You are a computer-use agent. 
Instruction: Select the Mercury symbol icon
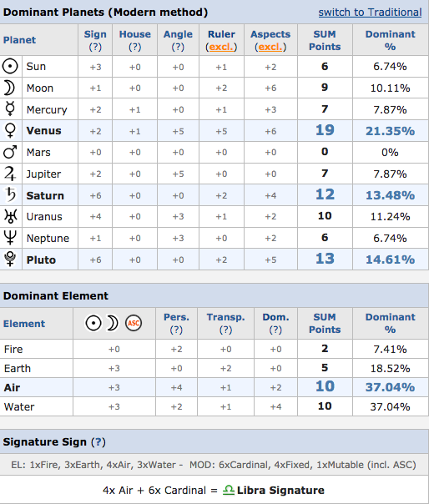pyautogui.click(x=10, y=108)
